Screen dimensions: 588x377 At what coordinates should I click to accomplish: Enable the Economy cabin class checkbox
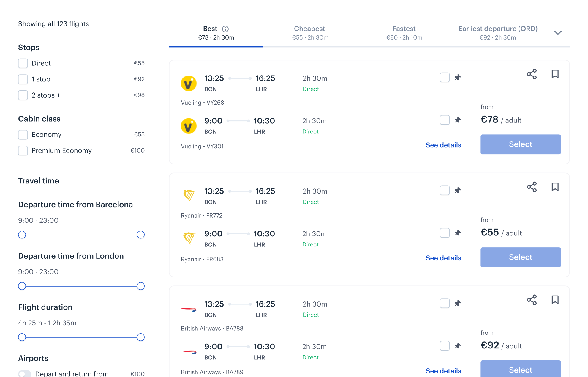tap(23, 135)
